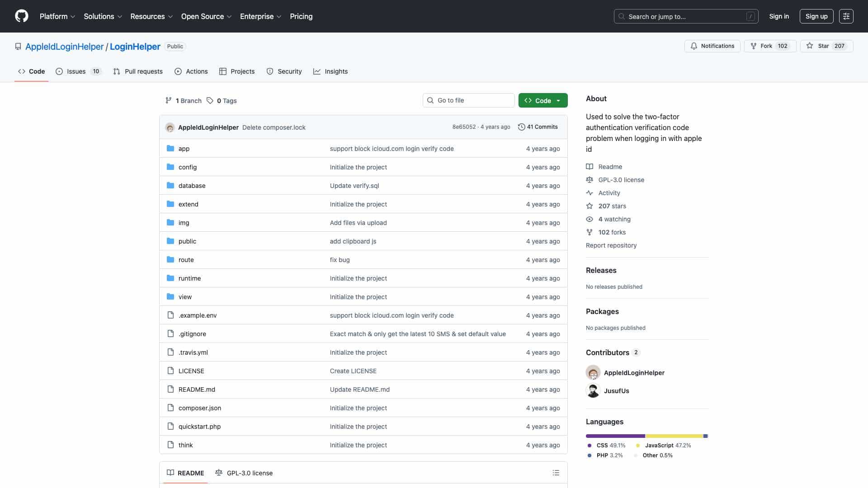
Task: Click the Sign up button
Action: (816, 16)
